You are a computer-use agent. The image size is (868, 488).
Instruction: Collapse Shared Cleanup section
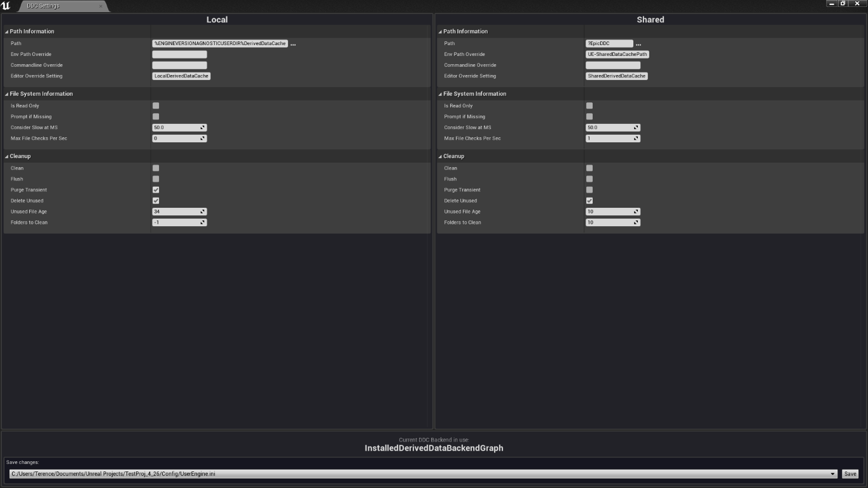point(440,156)
